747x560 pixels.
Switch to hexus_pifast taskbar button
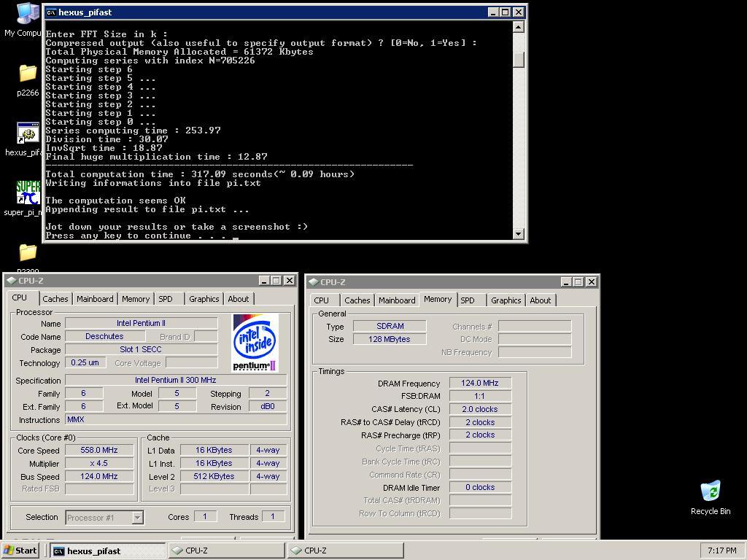pyautogui.click(x=108, y=551)
